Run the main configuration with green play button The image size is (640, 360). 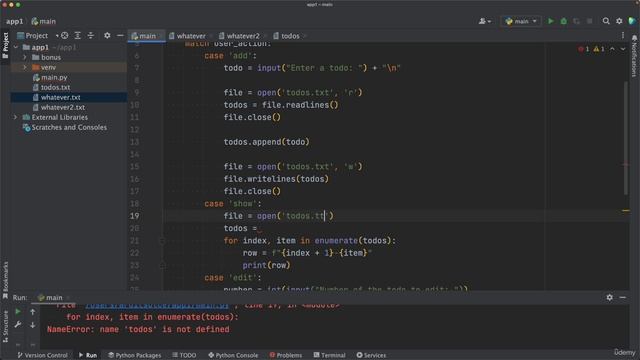click(551, 21)
